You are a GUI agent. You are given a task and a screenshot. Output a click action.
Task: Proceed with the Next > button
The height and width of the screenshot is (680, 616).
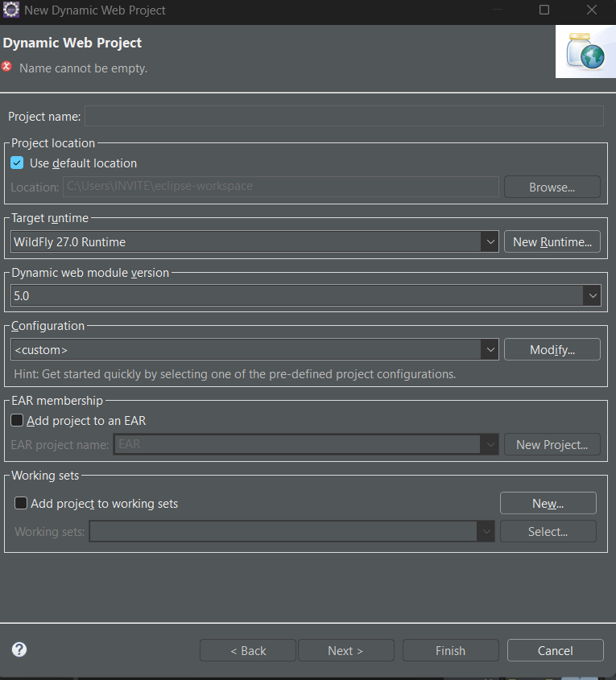point(345,650)
